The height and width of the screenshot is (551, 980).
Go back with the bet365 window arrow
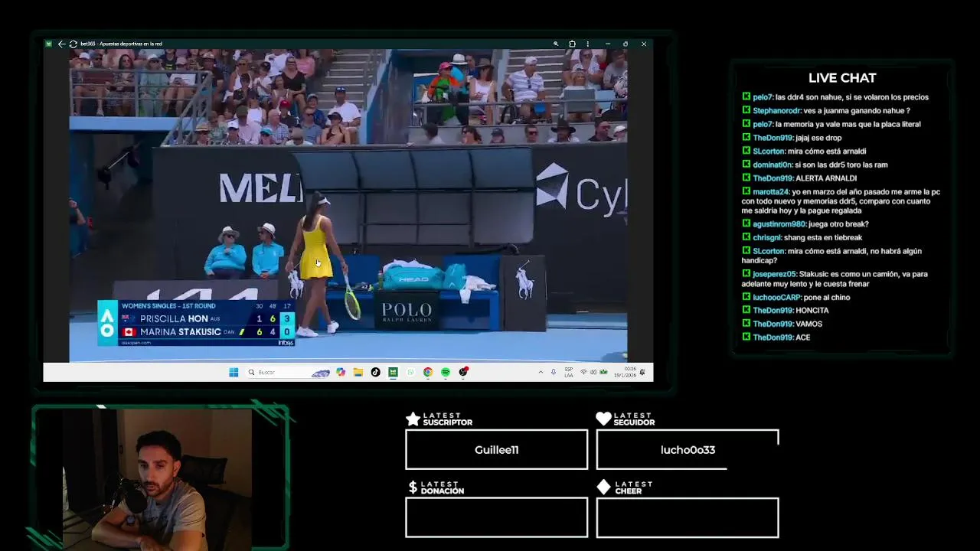pyautogui.click(x=62, y=44)
